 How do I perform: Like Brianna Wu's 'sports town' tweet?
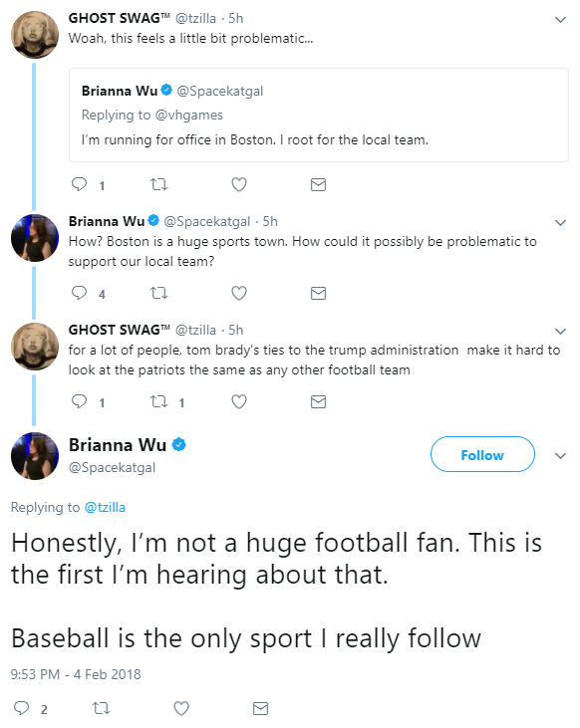click(239, 293)
